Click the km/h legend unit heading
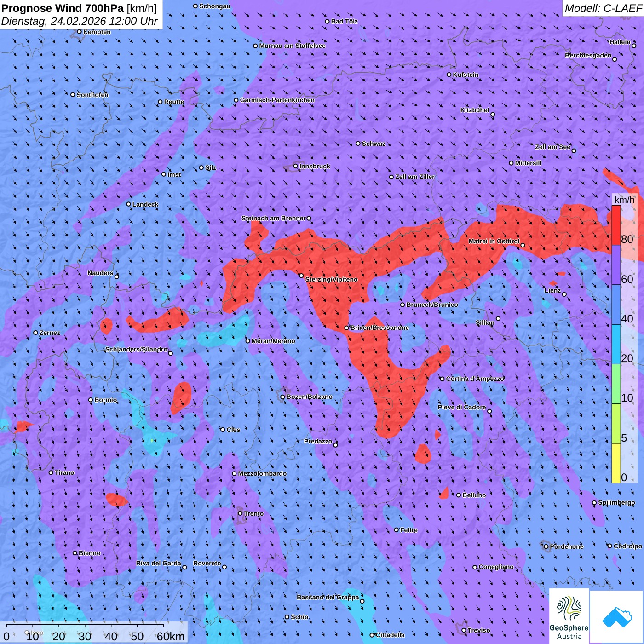This screenshot has width=644, height=644. (x=624, y=199)
